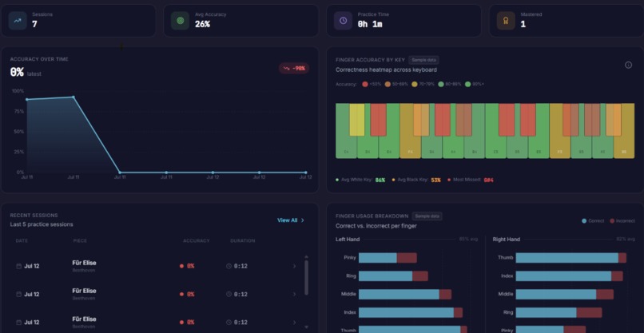
Task: Click the Recent Sessions scrollbar thumb
Action: [x=306, y=277]
